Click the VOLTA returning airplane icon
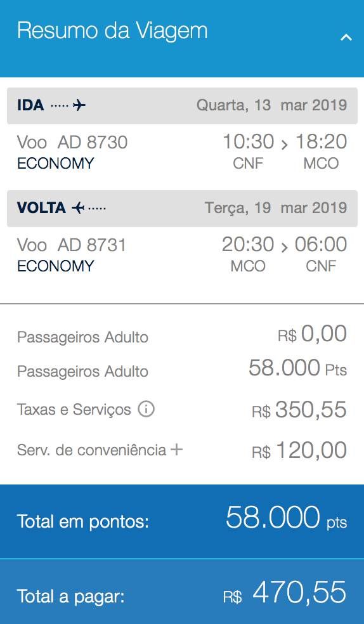364x624 pixels. (x=79, y=208)
